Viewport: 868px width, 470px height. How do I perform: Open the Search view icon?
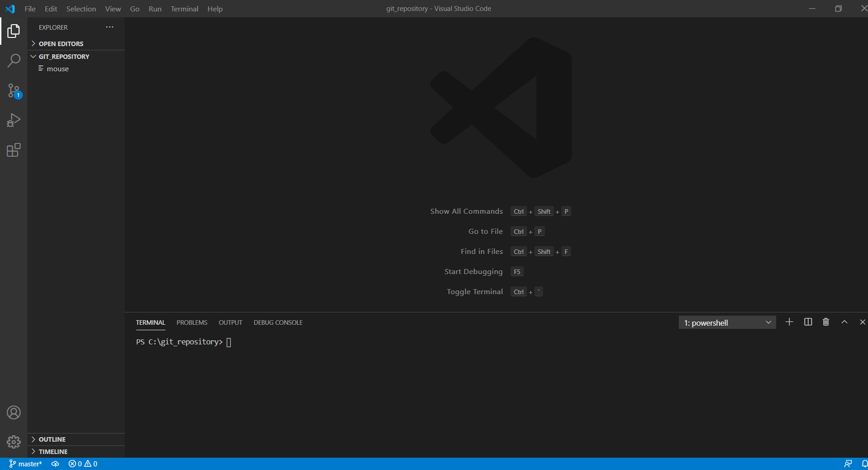14,61
